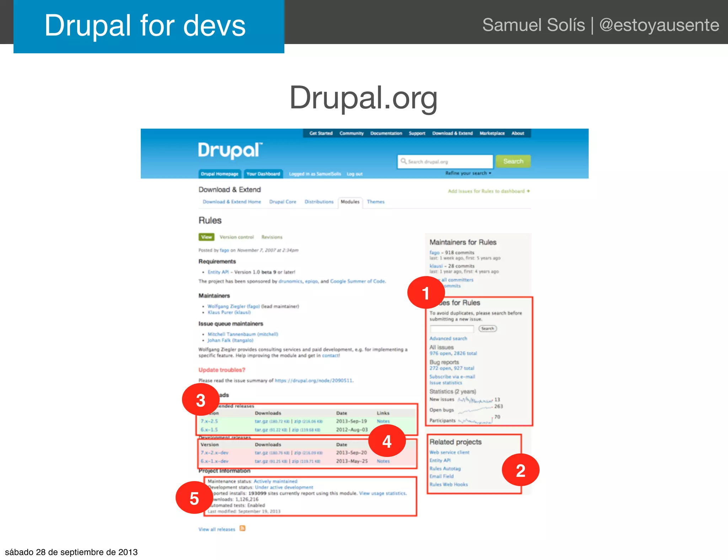Switch to the Your Dashboard tab

(263, 174)
